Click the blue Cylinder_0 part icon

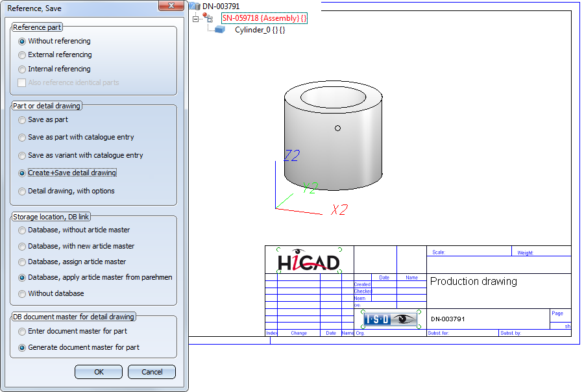pos(220,29)
